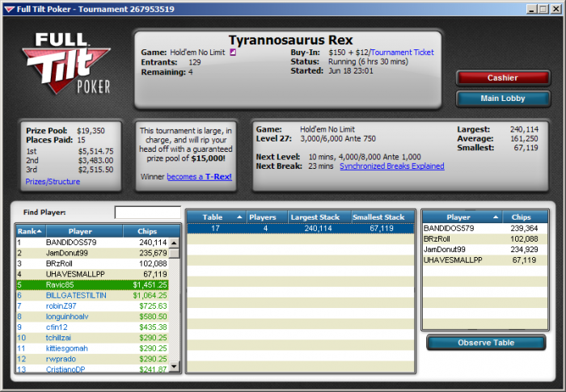Sort tables by Players column header
The image size is (566, 392).
(267, 217)
